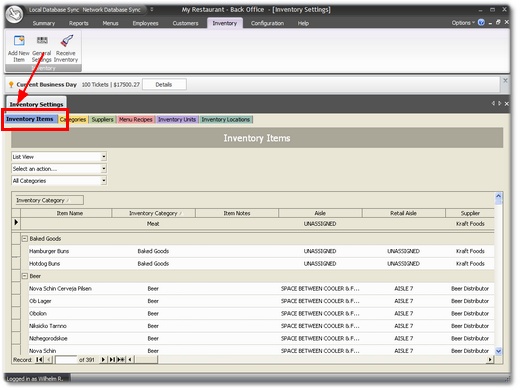Click the Inventory Category grouping button
Screen dimensions: 520x390
[x=49, y=200]
